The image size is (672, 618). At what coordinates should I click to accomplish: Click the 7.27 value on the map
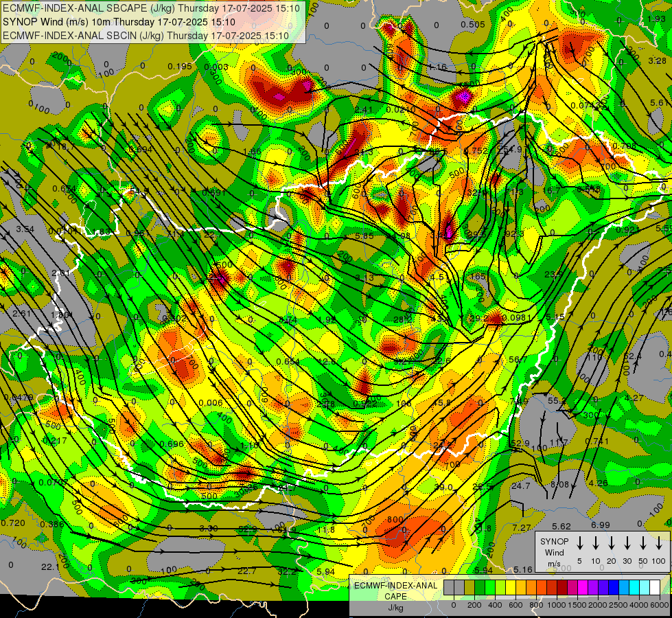[x=522, y=527]
